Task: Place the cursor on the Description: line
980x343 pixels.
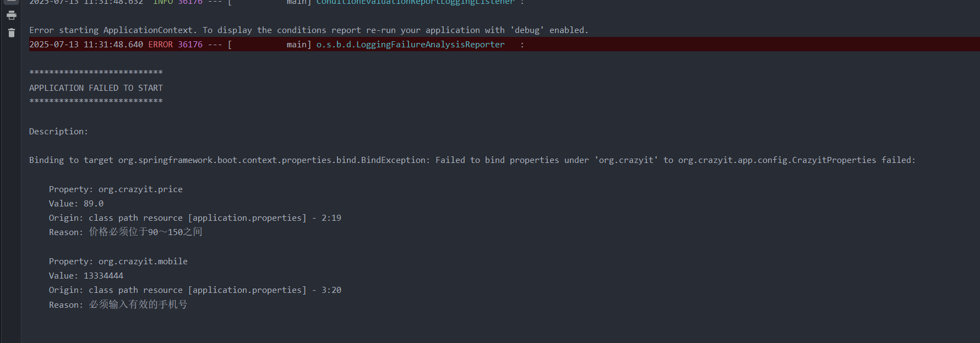Action: [x=58, y=132]
